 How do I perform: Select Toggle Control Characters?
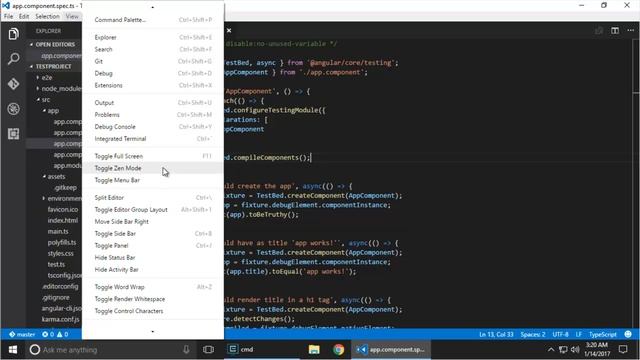pos(153,311)
